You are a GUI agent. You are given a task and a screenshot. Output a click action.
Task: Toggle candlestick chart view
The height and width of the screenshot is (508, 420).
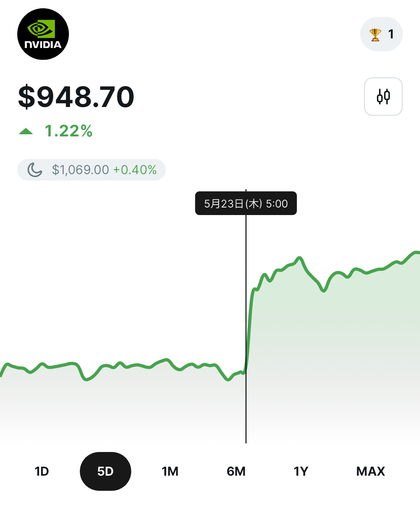[383, 97]
